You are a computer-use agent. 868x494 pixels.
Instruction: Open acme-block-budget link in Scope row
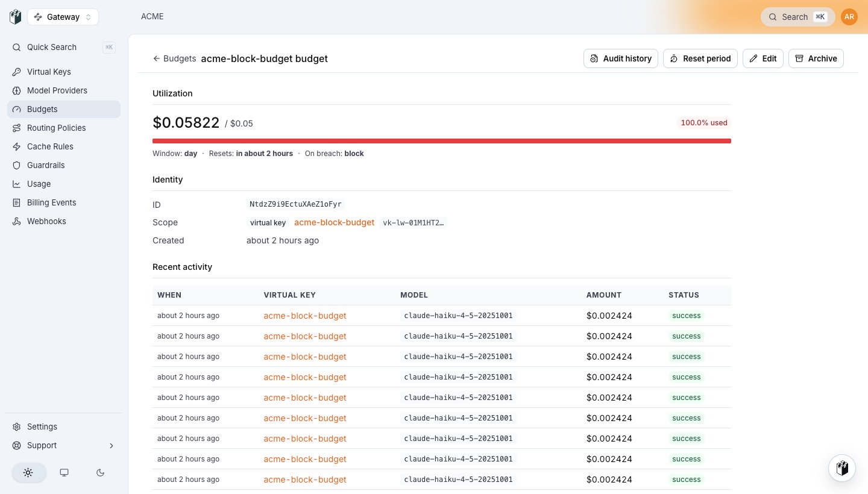(334, 222)
